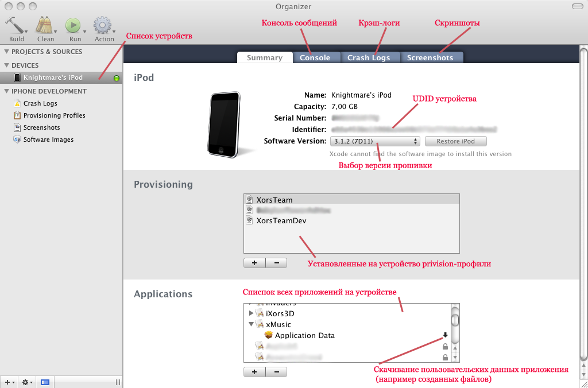Click the main pane vertical scrollbar

pos(584,204)
